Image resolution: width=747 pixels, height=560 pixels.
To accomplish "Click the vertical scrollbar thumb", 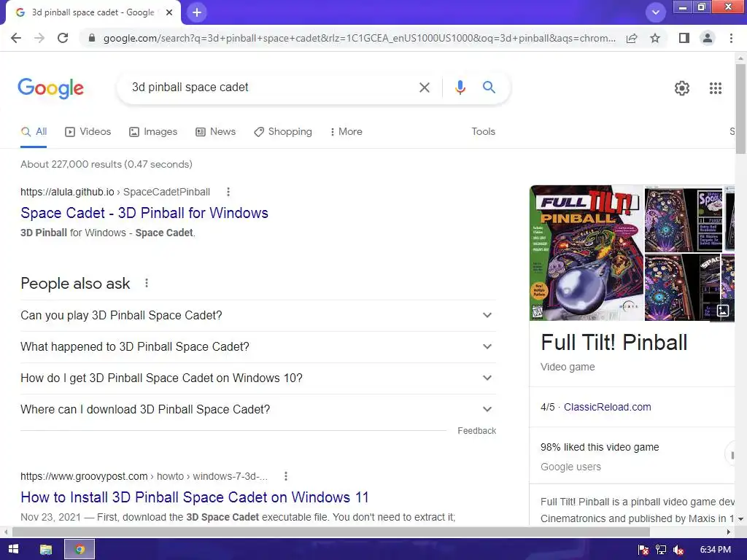I will pyautogui.click(x=740, y=109).
